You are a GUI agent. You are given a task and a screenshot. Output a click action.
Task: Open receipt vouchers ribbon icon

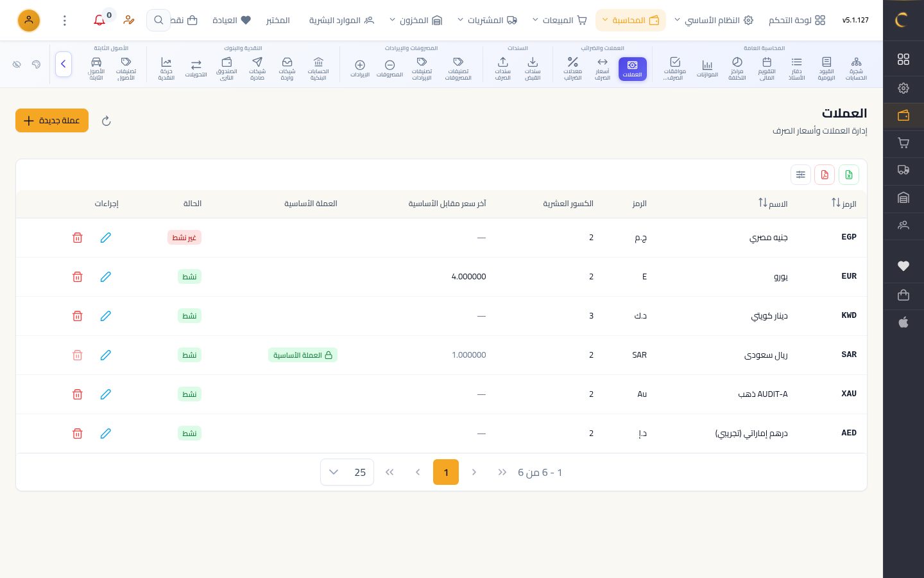point(533,68)
